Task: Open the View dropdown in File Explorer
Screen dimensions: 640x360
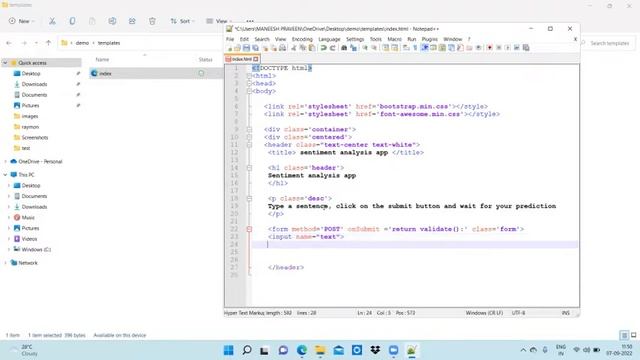Action: coord(218,21)
